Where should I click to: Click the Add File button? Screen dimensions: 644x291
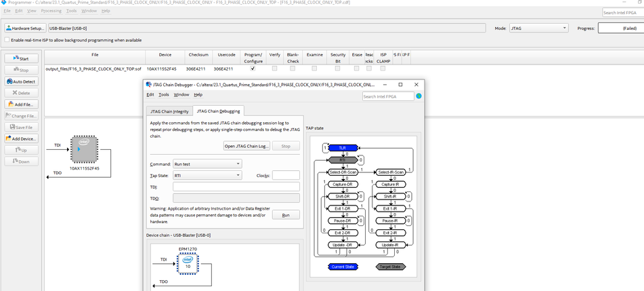pyautogui.click(x=21, y=104)
